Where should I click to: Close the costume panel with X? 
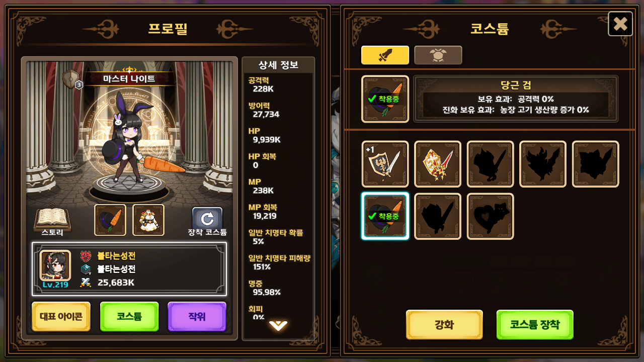[620, 24]
